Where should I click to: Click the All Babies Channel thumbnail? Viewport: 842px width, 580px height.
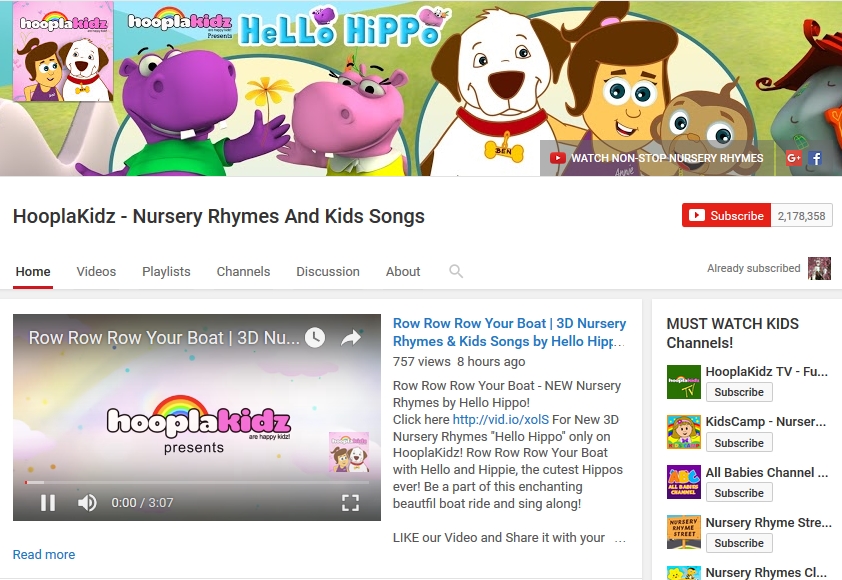[x=684, y=482]
